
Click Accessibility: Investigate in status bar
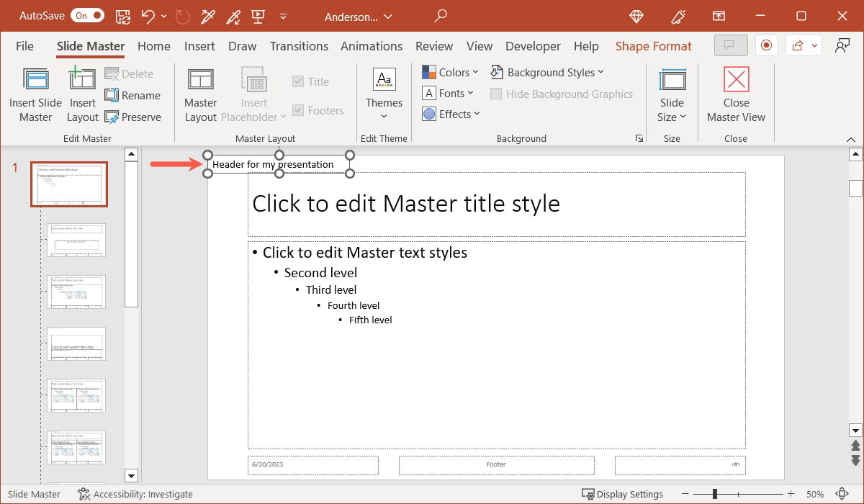click(x=135, y=494)
